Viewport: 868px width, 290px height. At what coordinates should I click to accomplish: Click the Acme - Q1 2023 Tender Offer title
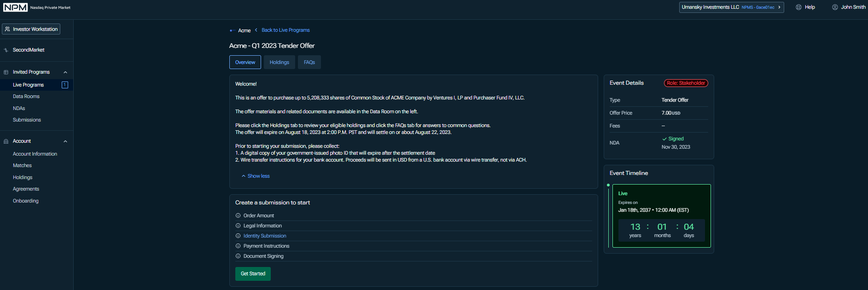(272, 46)
